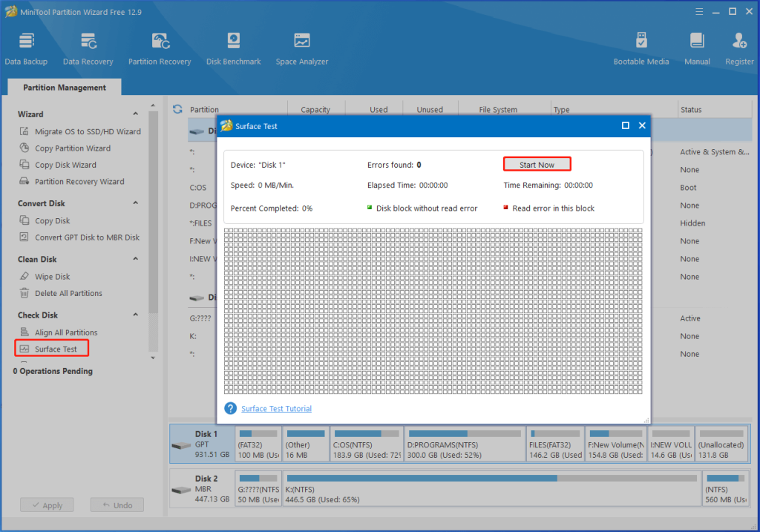Select C:OS(NTFS) partition block

coord(367,444)
